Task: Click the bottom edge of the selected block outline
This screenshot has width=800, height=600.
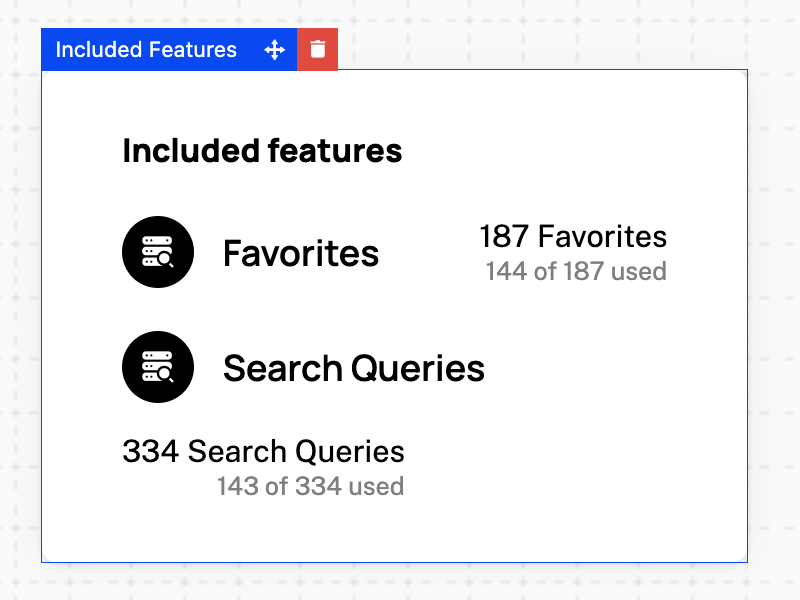Action: click(x=394, y=565)
